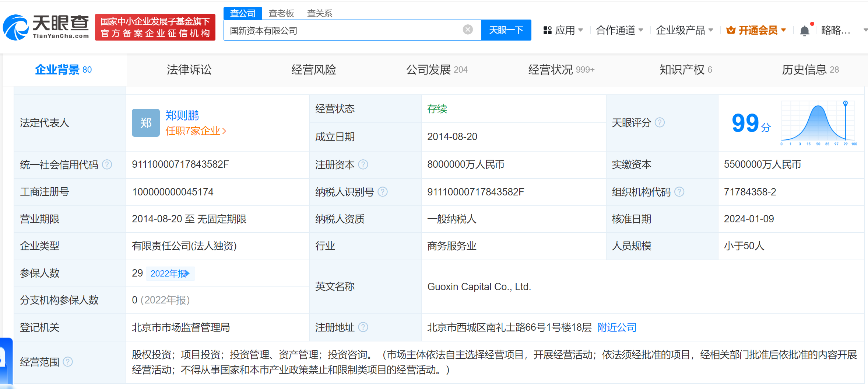This screenshot has width=868, height=389.
Task: Click help icon beside 注册资本
Action: click(x=363, y=164)
